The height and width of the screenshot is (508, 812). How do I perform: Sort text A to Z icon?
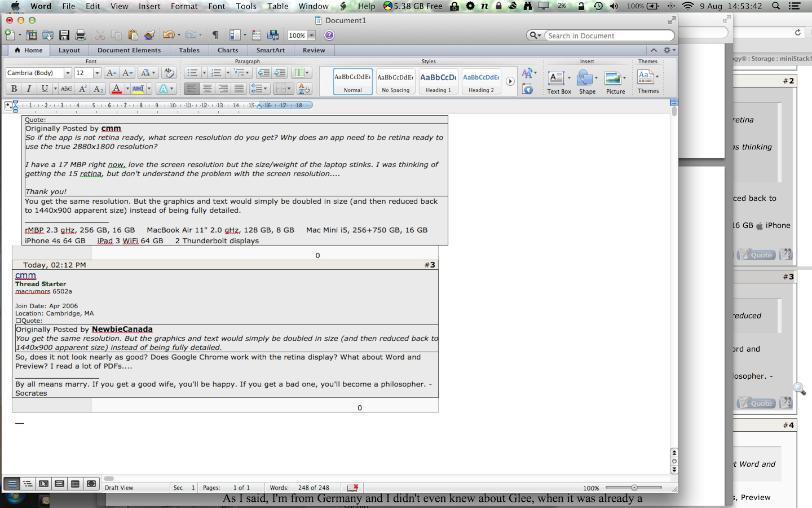point(304,89)
